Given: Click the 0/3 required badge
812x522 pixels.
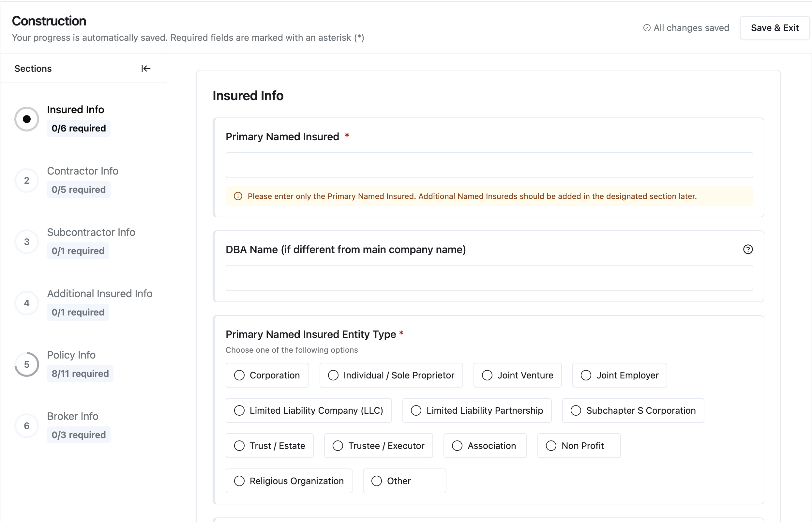Looking at the screenshot, I should [79, 435].
